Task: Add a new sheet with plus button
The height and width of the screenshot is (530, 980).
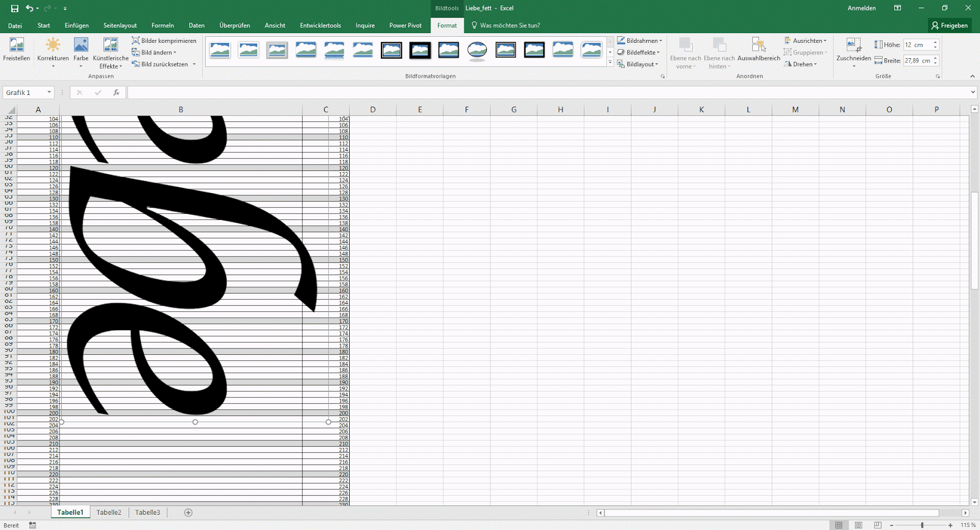Action: (188, 512)
